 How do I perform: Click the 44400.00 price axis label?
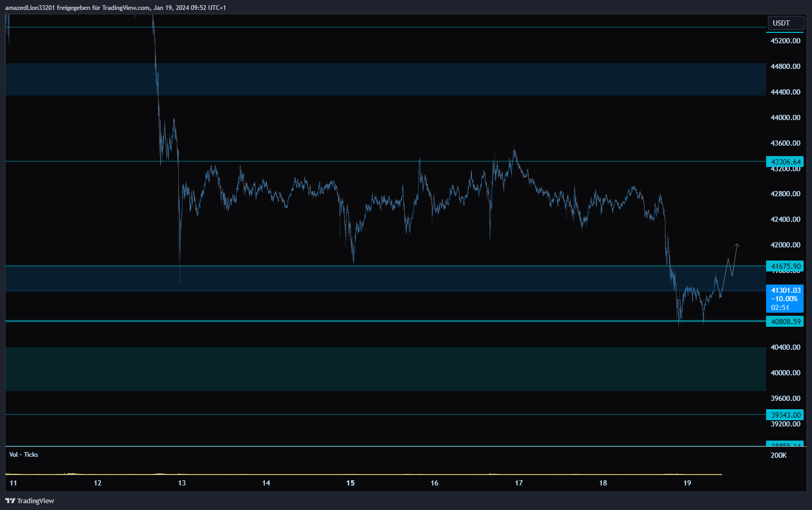coord(785,92)
